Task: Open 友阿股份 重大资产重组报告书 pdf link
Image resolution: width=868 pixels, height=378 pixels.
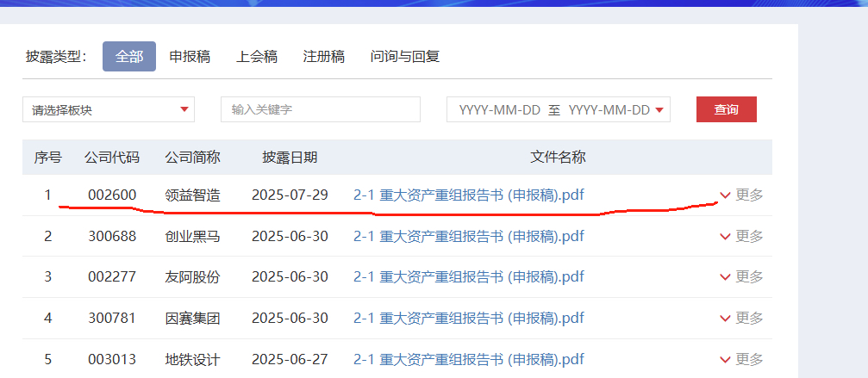Action: pyautogui.click(x=469, y=276)
